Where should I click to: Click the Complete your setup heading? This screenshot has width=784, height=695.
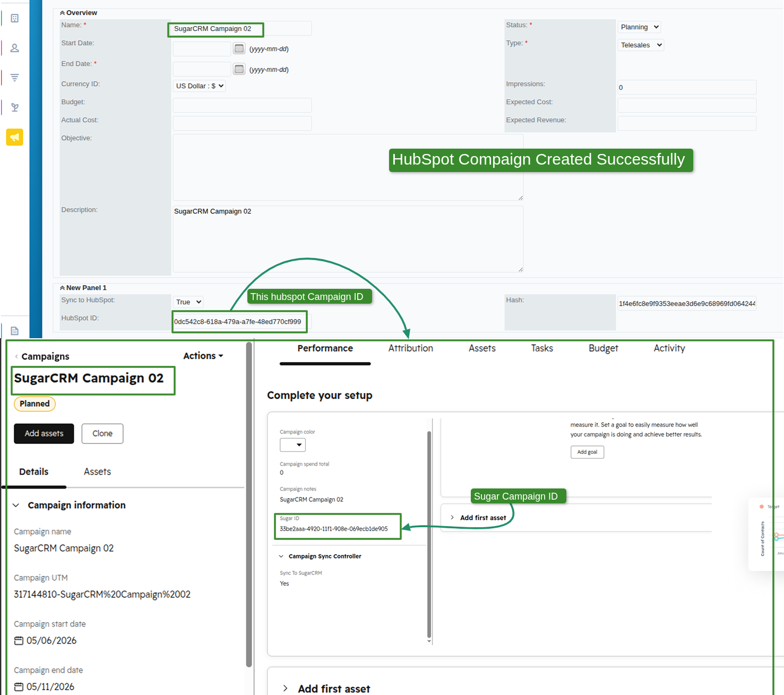coord(320,396)
